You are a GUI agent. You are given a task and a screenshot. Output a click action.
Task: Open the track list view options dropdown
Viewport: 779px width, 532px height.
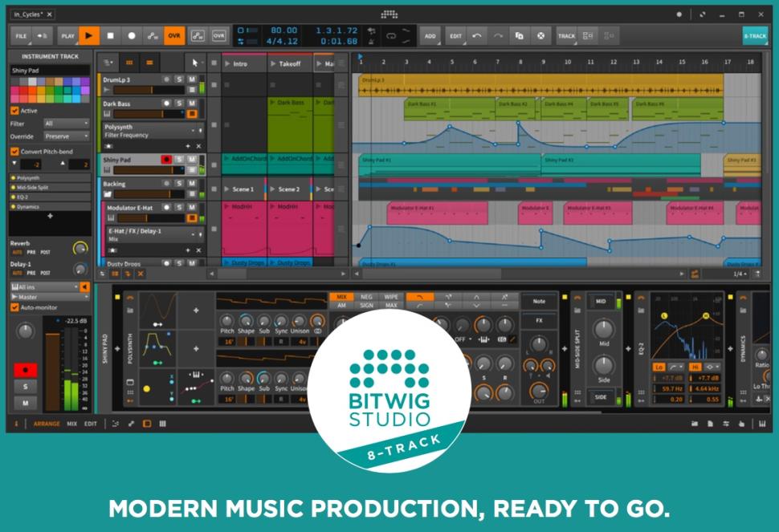pos(108,63)
